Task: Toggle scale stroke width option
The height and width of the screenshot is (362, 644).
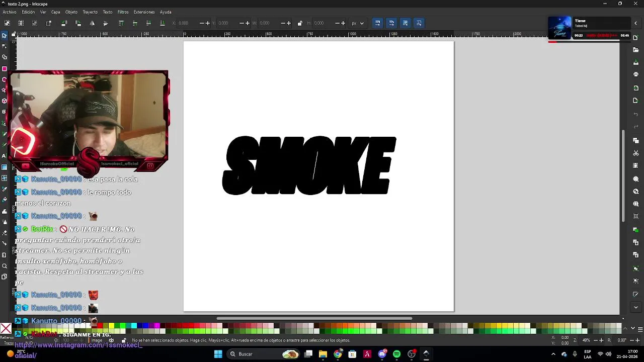Action: 377,23
